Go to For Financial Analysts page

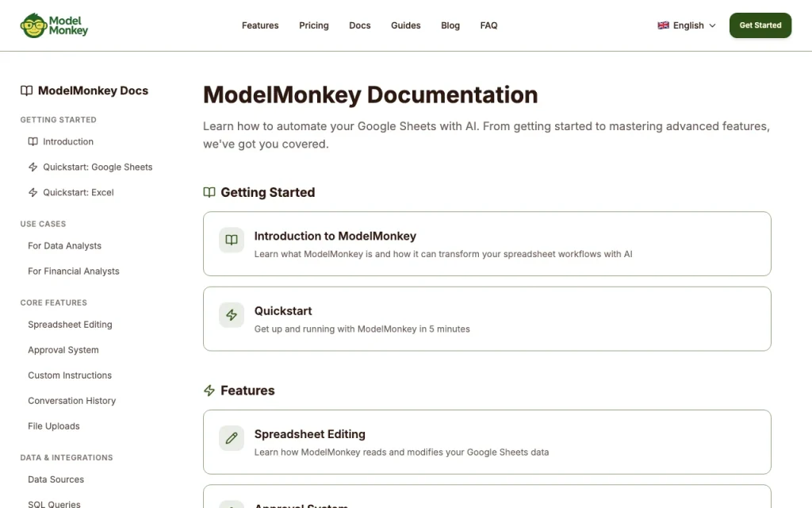(x=74, y=271)
